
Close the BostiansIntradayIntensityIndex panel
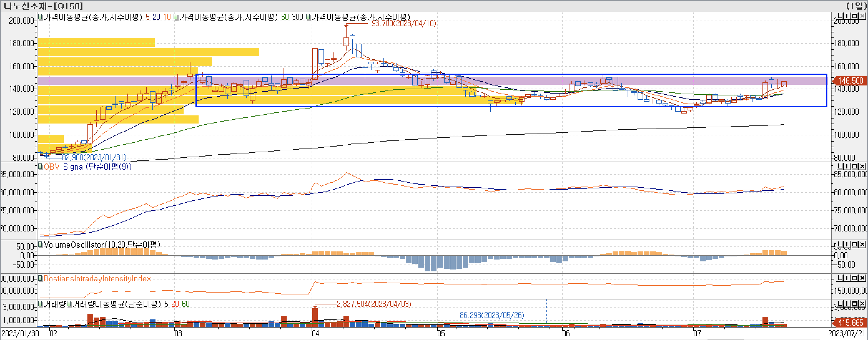(862, 278)
